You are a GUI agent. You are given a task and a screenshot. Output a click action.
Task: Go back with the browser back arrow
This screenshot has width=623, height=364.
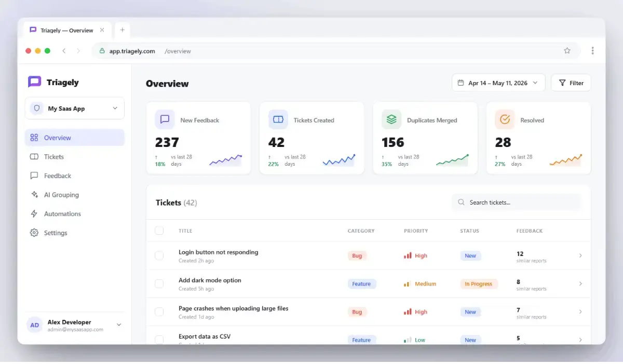click(63, 51)
